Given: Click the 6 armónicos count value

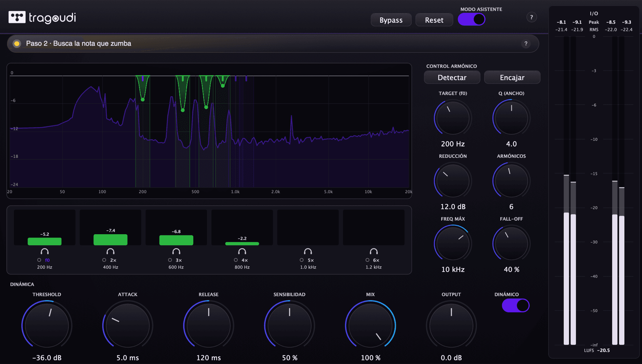Looking at the screenshot, I should coord(511,207).
